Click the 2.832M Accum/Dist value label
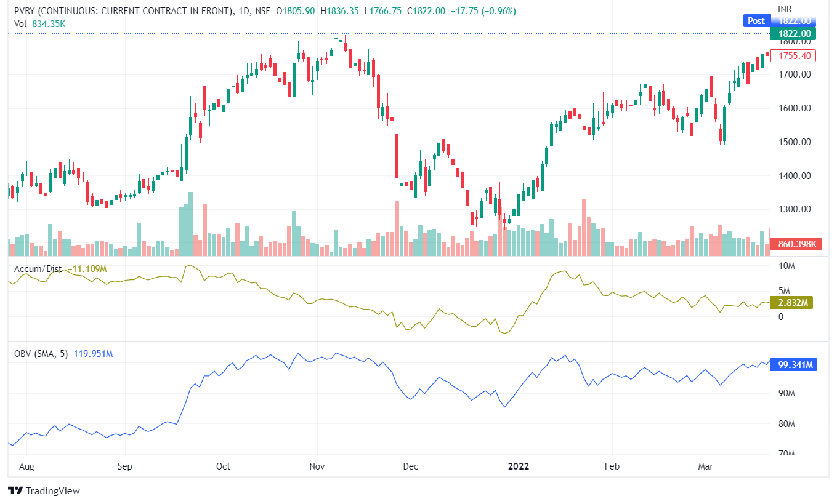 [792, 302]
